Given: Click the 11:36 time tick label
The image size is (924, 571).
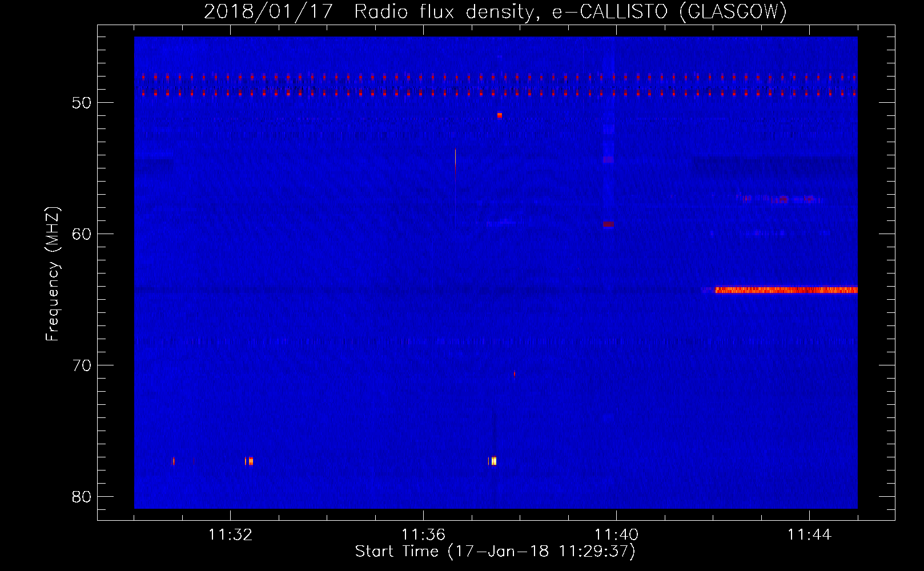Looking at the screenshot, I should tap(423, 535).
